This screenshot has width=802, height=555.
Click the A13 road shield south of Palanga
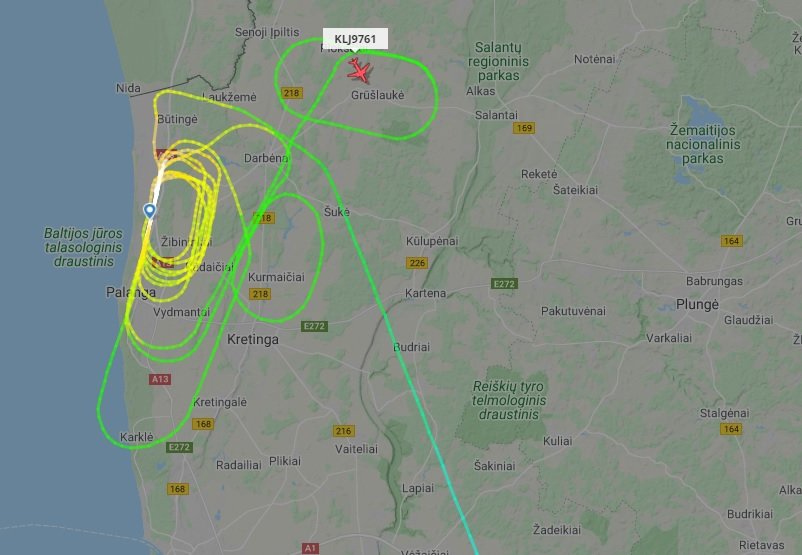160,379
